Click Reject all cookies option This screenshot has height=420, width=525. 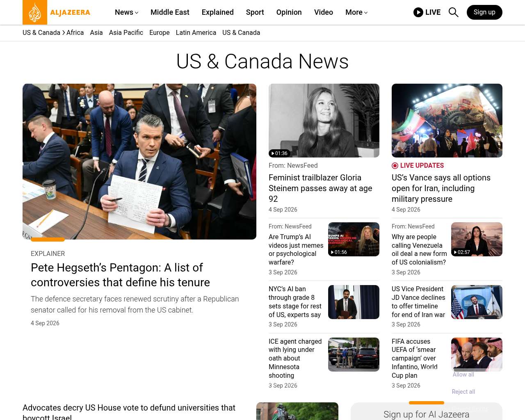463,392
